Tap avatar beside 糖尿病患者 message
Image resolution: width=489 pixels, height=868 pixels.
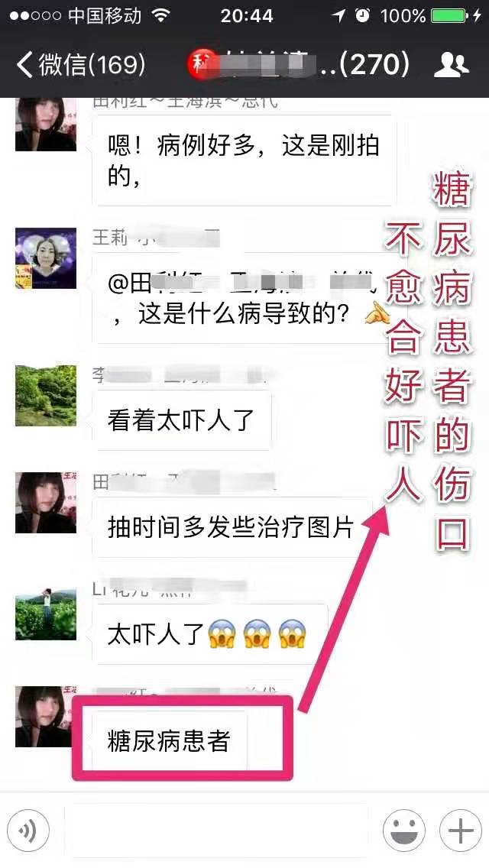(x=45, y=716)
